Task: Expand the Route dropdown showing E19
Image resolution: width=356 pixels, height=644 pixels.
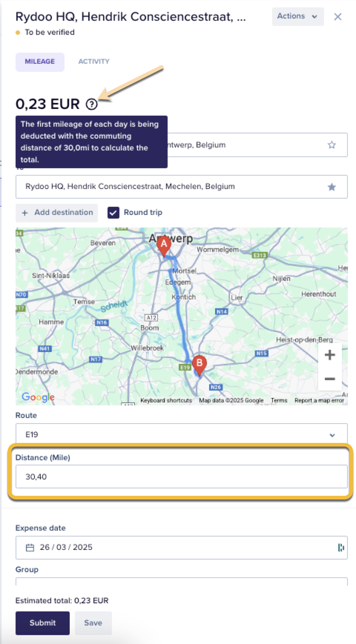Action: click(181, 435)
